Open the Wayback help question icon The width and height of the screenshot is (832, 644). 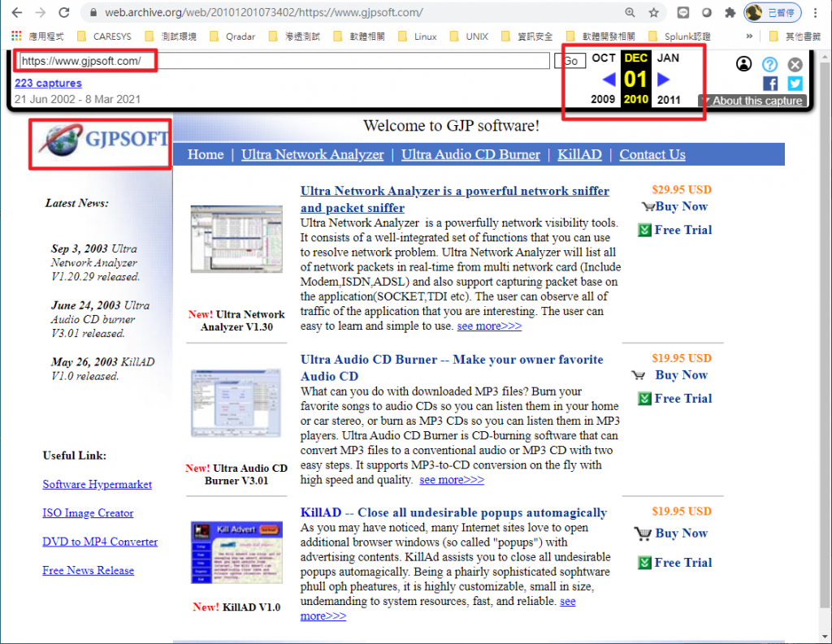click(x=770, y=64)
